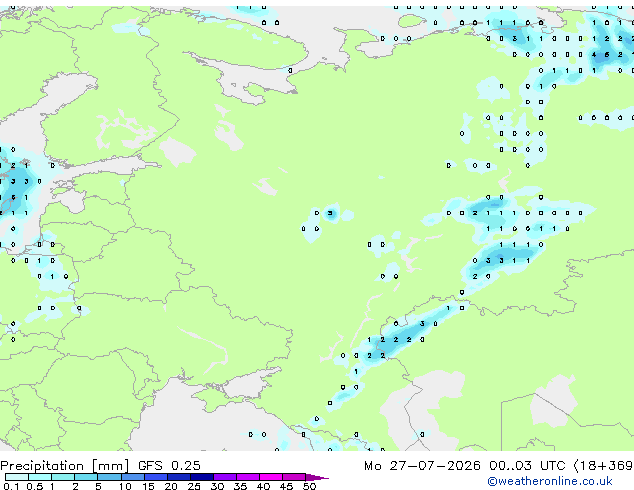
Task: Click the 45–50 mm legend swatch
Action: click(x=294, y=477)
